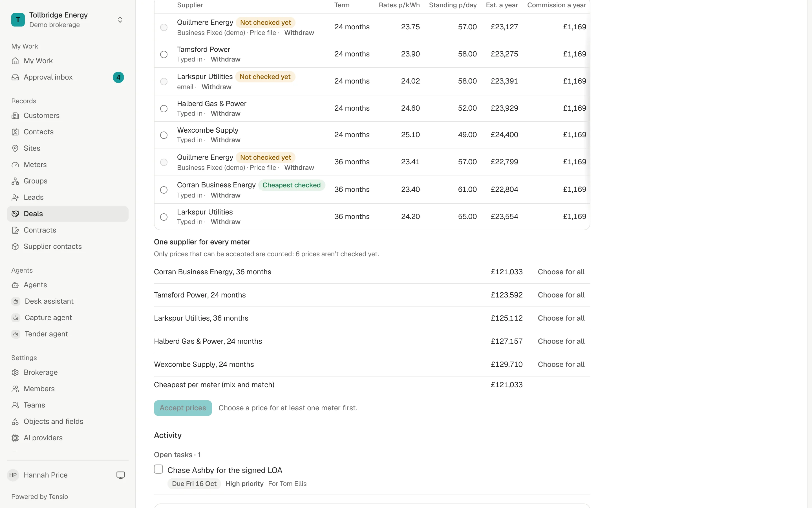The height and width of the screenshot is (508, 812).
Task: Click the Desk assistant bot icon
Action: pyautogui.click(x=16, y=301)
